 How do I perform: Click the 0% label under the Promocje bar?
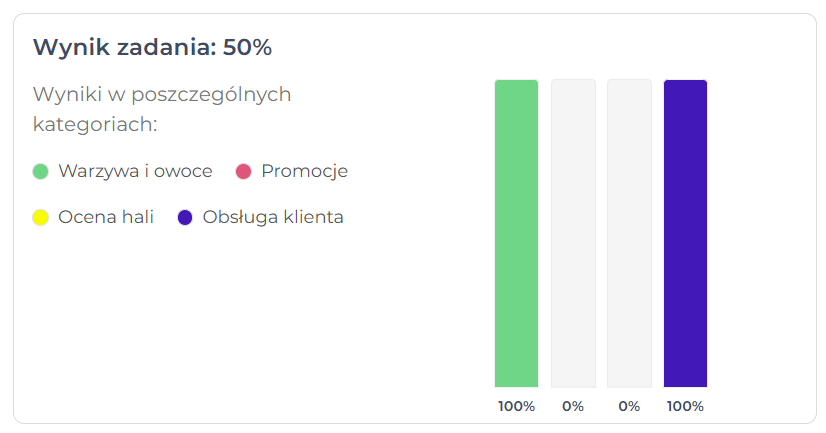573,406
